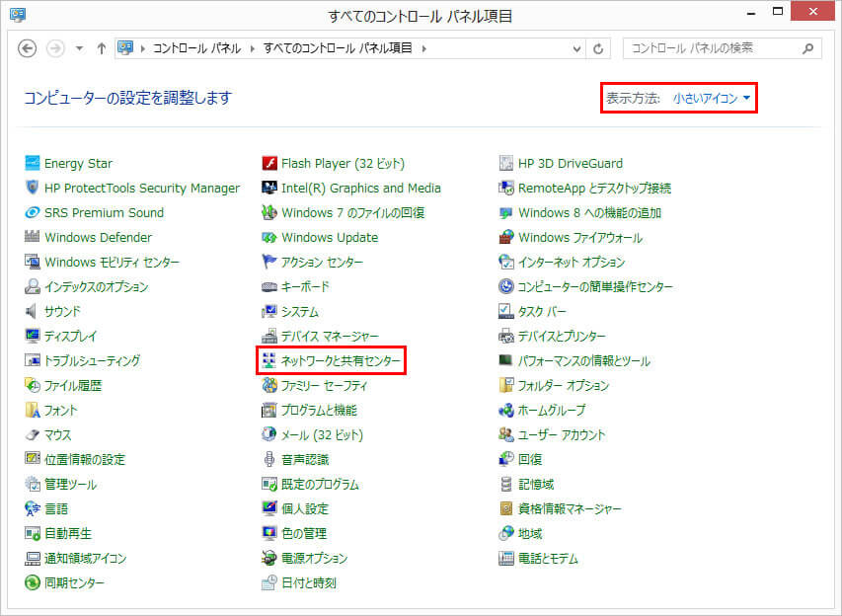Open タスク バー link
Viewport: 842px width, 616px height.
click(x=542, y=312)
